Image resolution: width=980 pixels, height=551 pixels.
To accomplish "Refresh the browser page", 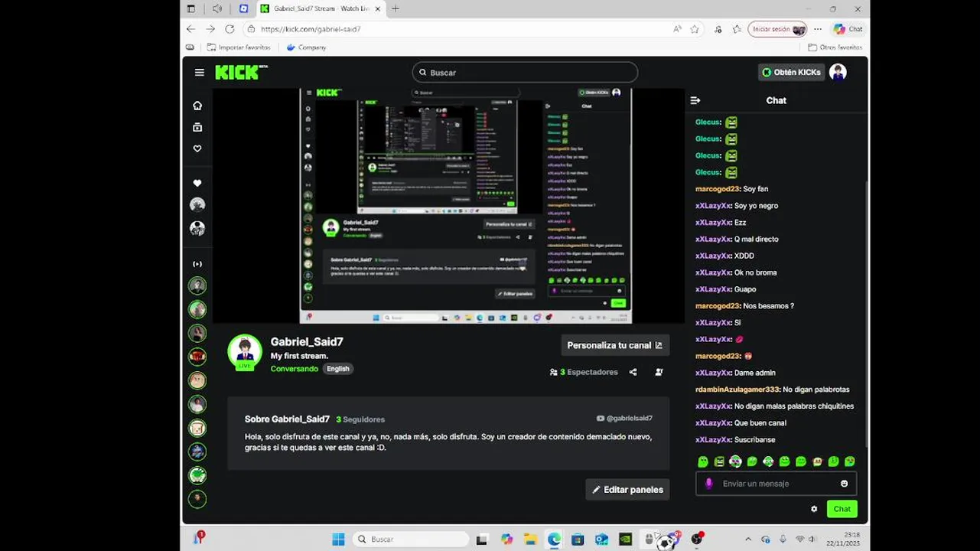I will coord(230,29).
